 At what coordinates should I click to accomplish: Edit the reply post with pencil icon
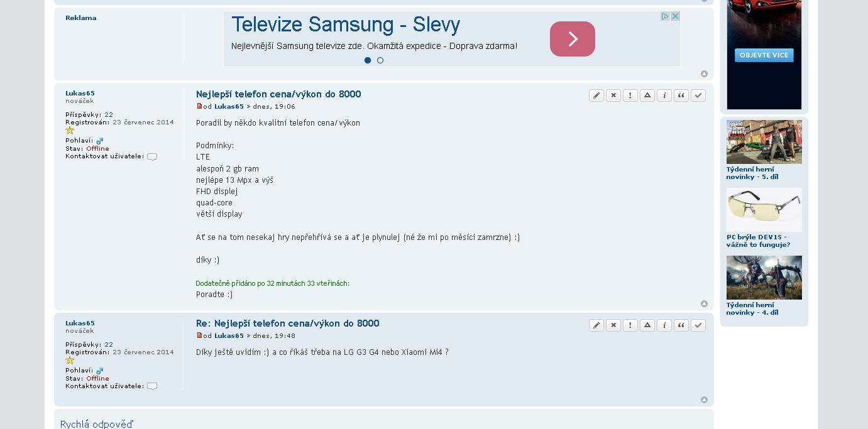coord(596,325)
